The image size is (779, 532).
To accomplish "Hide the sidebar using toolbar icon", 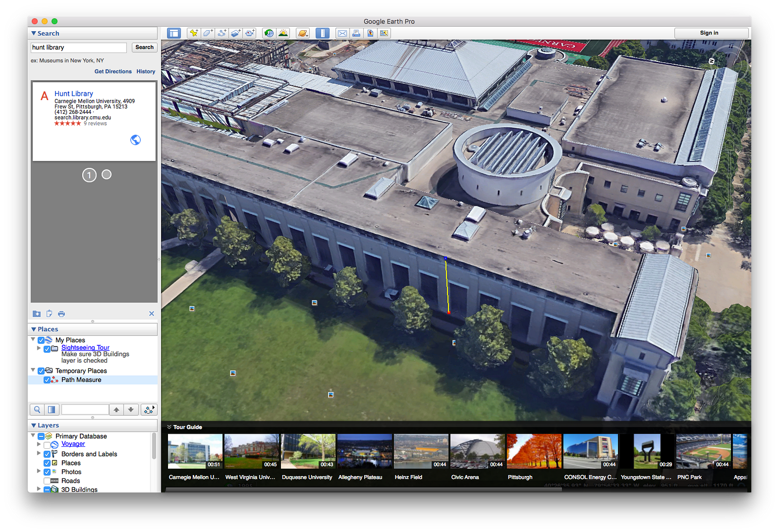I will pos(174,33).
